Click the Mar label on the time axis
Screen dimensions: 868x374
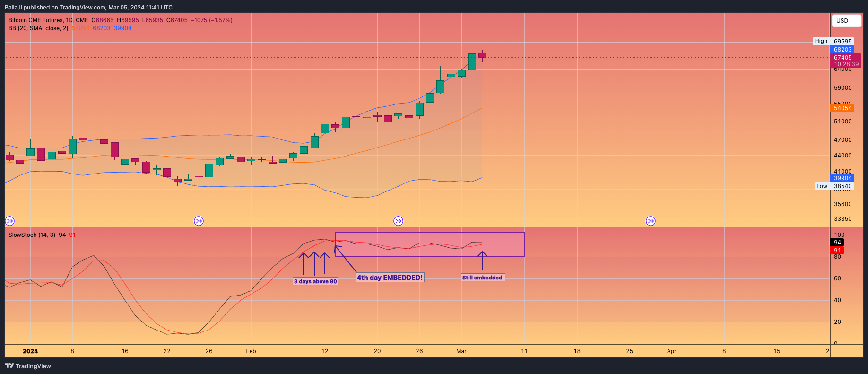tap(461, 351)
